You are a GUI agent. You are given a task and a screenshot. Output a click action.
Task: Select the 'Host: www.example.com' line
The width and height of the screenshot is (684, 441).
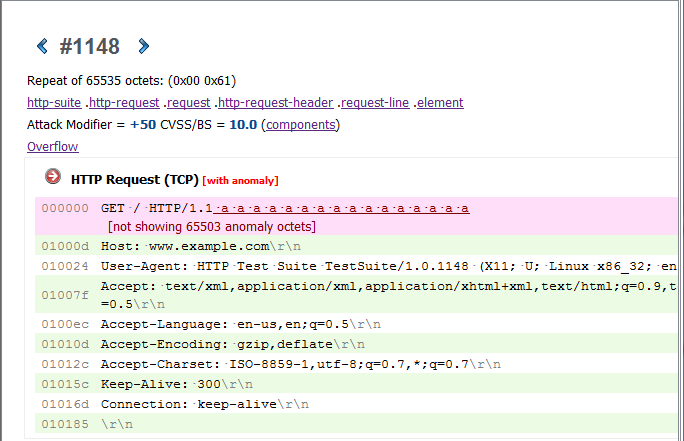(x=201, y=246)
